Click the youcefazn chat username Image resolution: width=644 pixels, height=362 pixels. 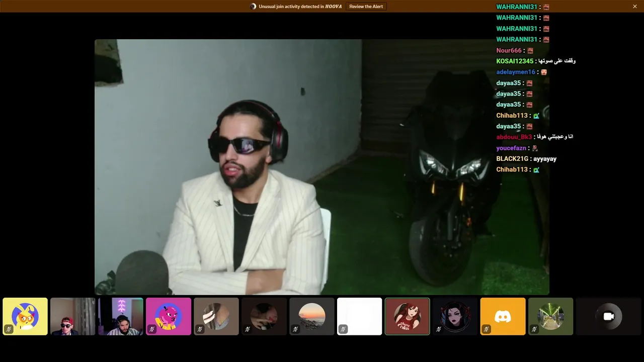pos(511,148)
